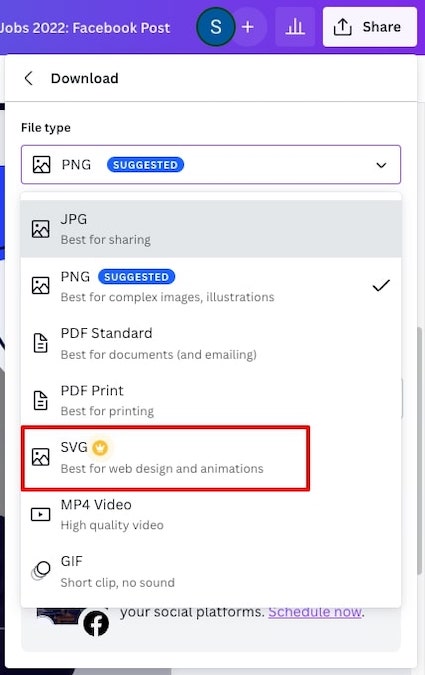
Task: Add collaborator with the plus icon
Action: [248, 27]
